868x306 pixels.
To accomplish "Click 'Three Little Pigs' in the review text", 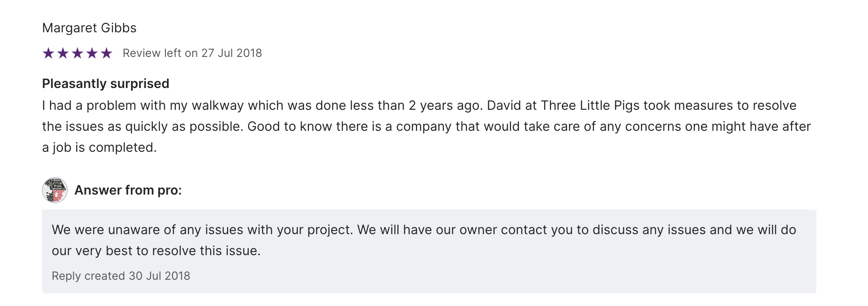I will [x=590, y=105].
